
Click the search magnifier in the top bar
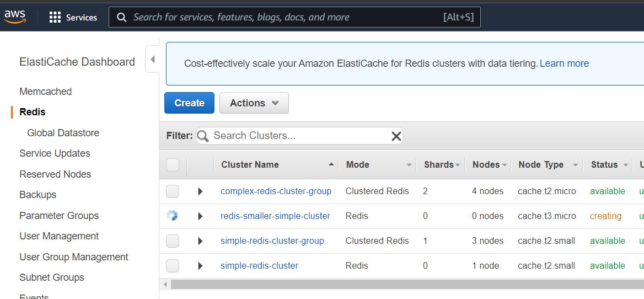[121, 17]
